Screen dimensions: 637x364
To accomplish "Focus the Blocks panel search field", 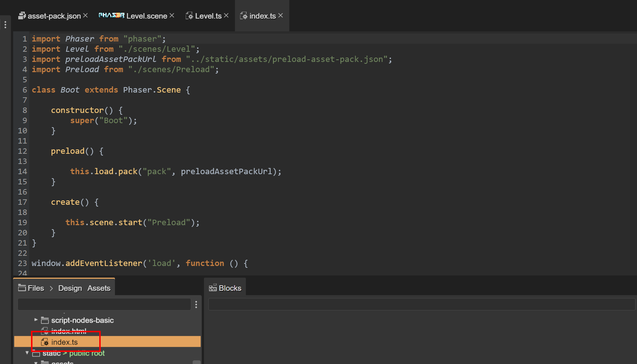I will [x=422, y=304].
